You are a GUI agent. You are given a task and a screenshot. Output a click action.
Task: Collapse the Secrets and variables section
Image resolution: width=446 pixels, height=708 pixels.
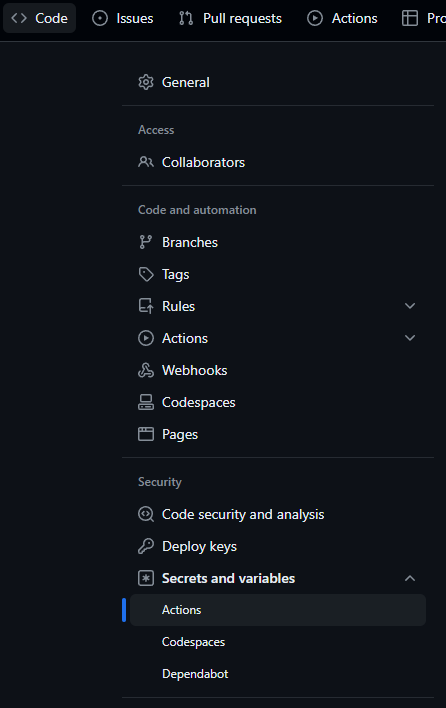tap(410, 578)
